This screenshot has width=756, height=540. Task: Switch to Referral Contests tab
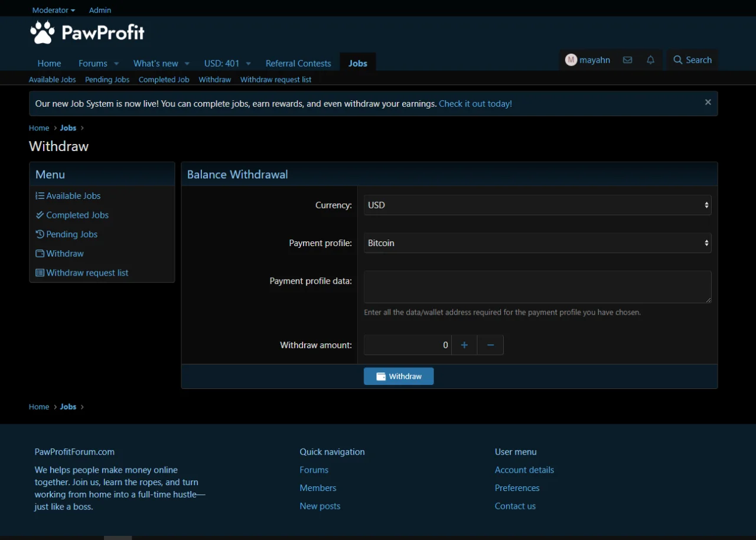298,64
